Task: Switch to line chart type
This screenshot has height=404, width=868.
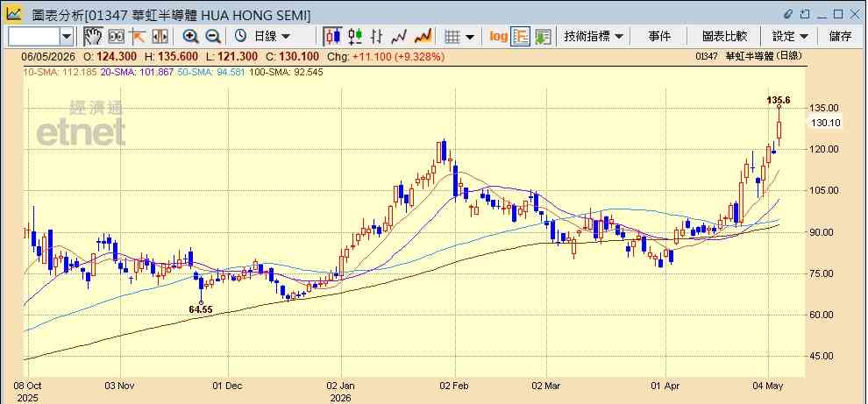Action: [x=399, y=37]
